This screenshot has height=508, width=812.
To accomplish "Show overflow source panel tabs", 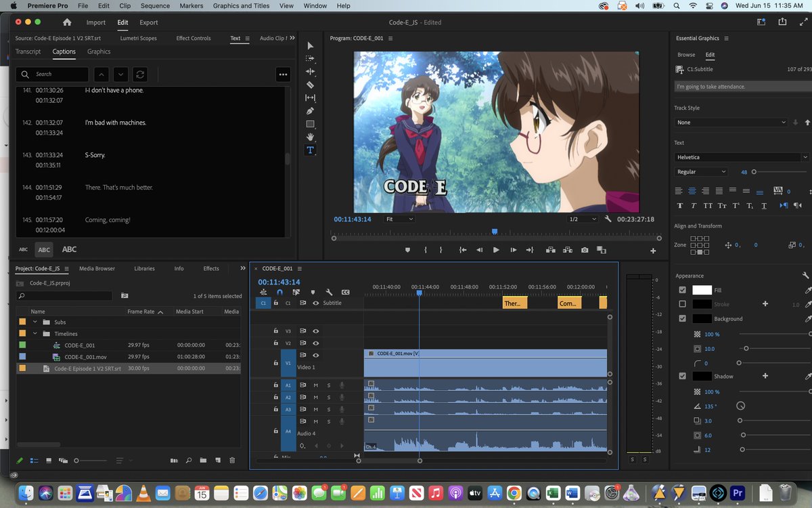I will 292,38.
